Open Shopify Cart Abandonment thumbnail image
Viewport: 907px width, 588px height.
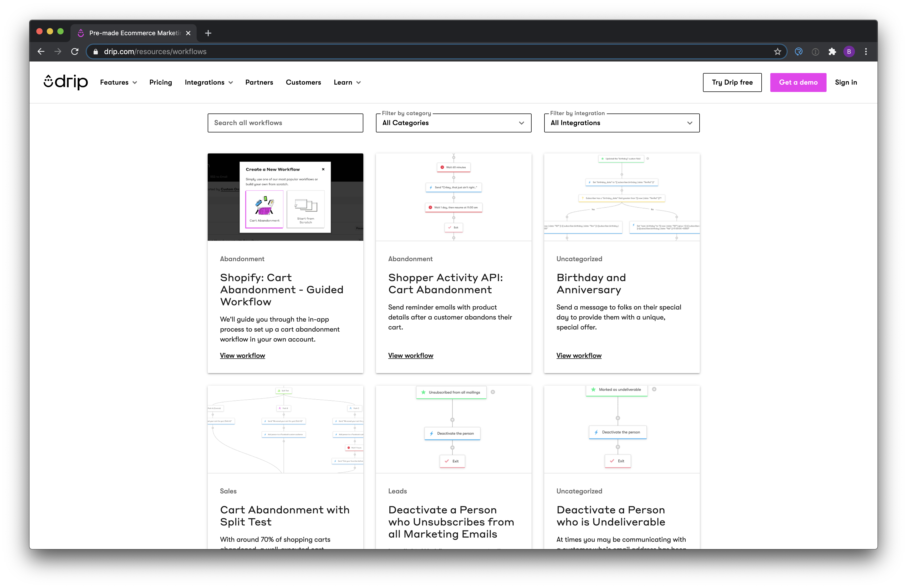[x=285, y=197]
